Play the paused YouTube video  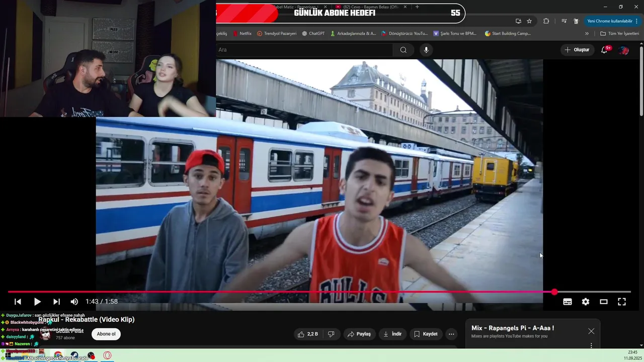(37, 302)
